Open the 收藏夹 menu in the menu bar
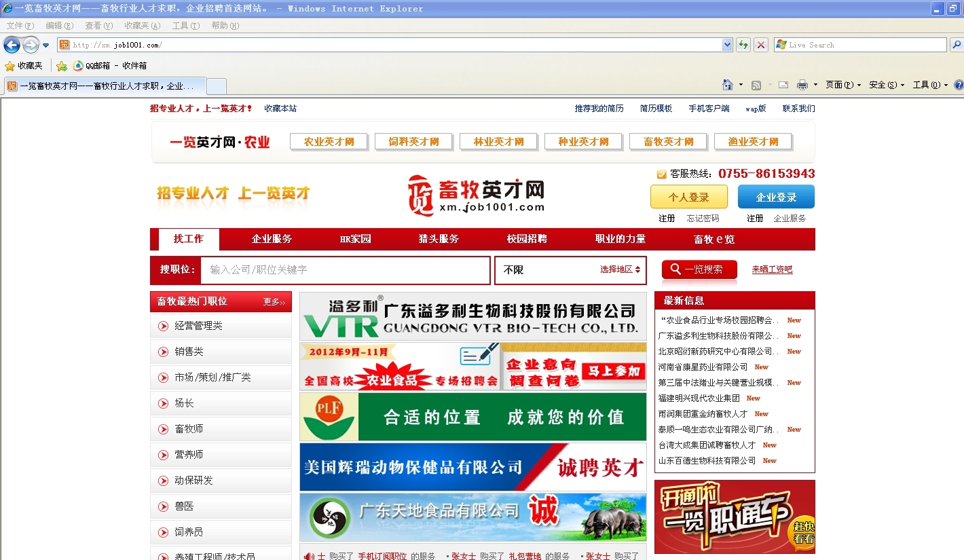 coord(143,26)
